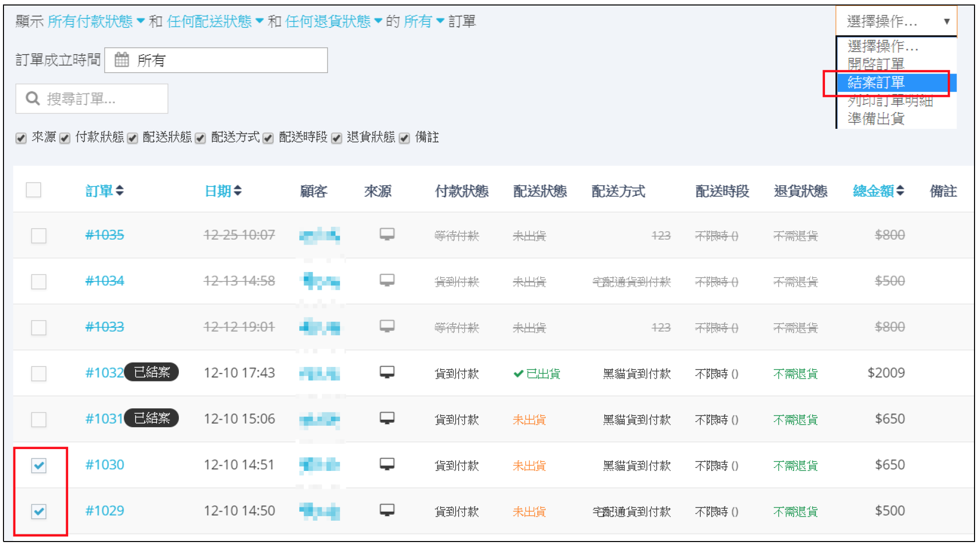Click the blurred customer name of order #1030

[x=320, y=465]
